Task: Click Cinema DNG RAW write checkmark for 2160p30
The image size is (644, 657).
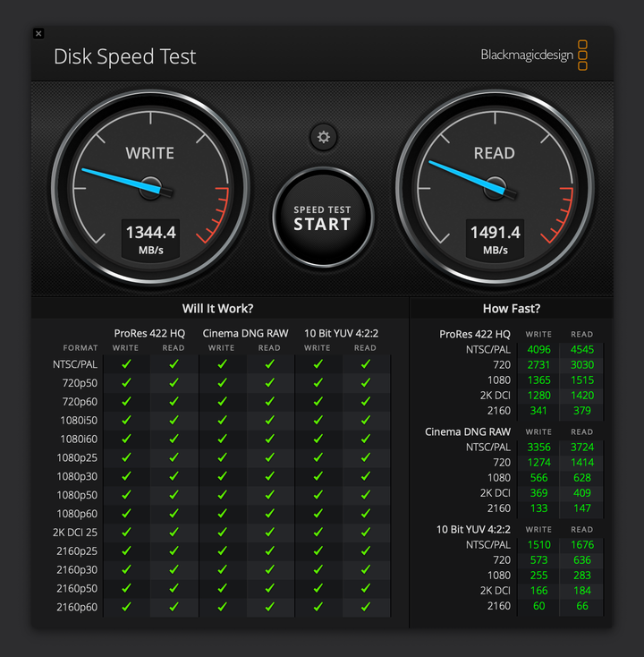Action: 222,569
